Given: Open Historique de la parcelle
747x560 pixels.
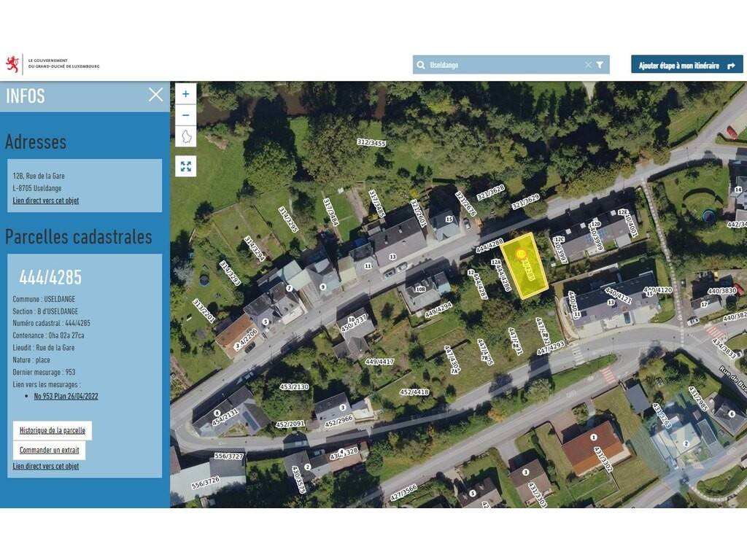Looking at the screenshot, I should tap(52, 430).
